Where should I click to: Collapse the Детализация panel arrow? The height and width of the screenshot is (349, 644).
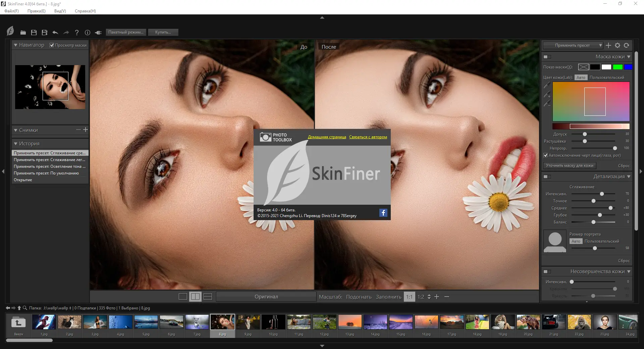[x=629, y=177]
